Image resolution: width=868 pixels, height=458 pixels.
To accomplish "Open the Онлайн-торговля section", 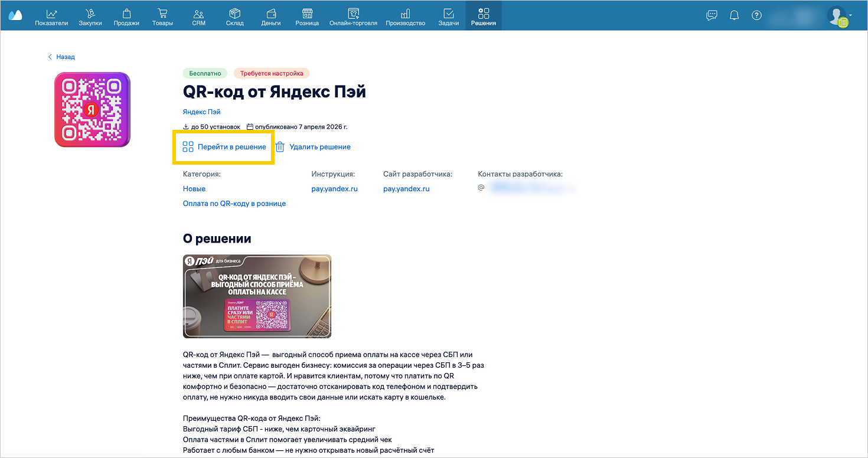I will (353, 16).
